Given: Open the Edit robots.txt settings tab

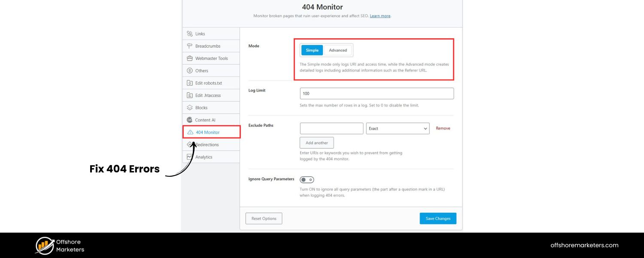Looking at the screenshot, I should [209, 83].
